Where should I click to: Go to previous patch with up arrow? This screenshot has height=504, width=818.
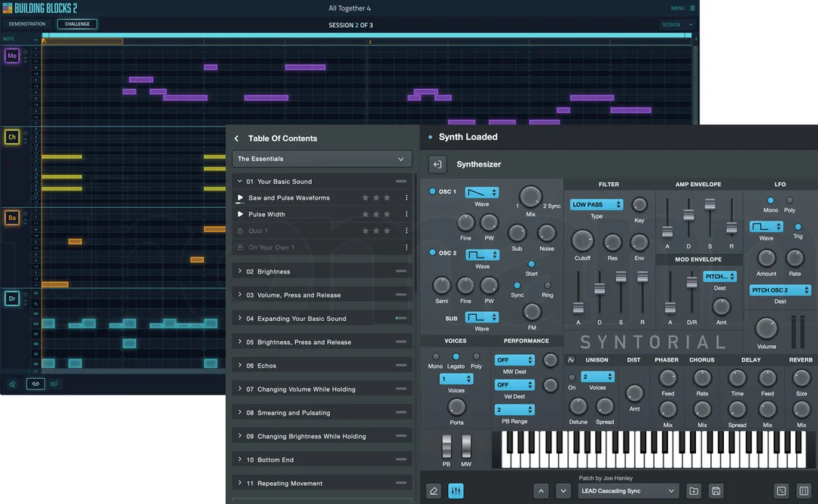tap(541, 491)
